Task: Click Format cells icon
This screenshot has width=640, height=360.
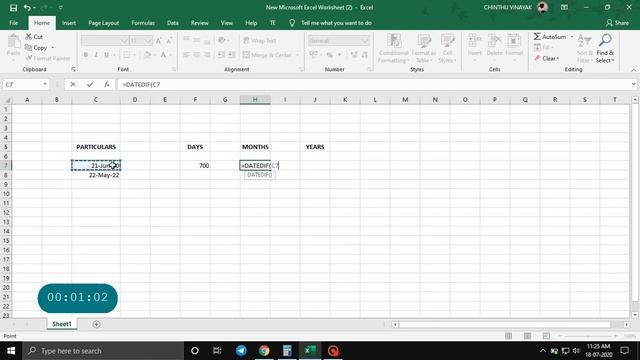Action: 514,42
